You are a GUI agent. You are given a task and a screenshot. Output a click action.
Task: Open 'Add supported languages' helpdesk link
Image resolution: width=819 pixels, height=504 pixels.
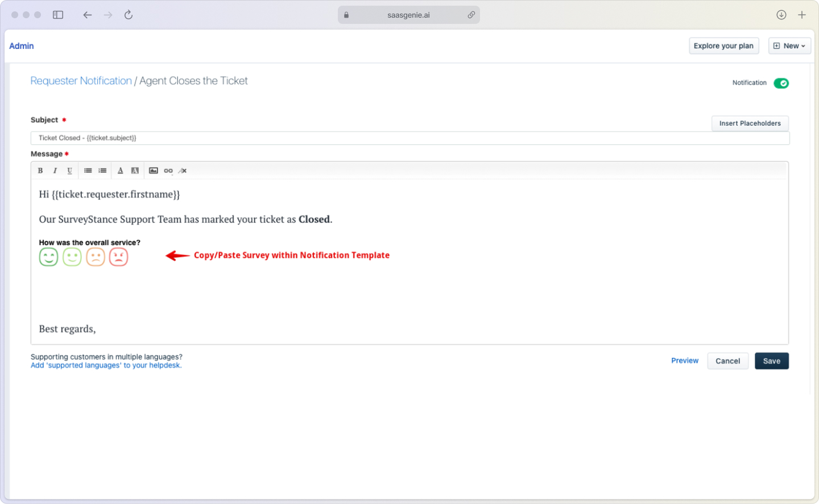106,365
